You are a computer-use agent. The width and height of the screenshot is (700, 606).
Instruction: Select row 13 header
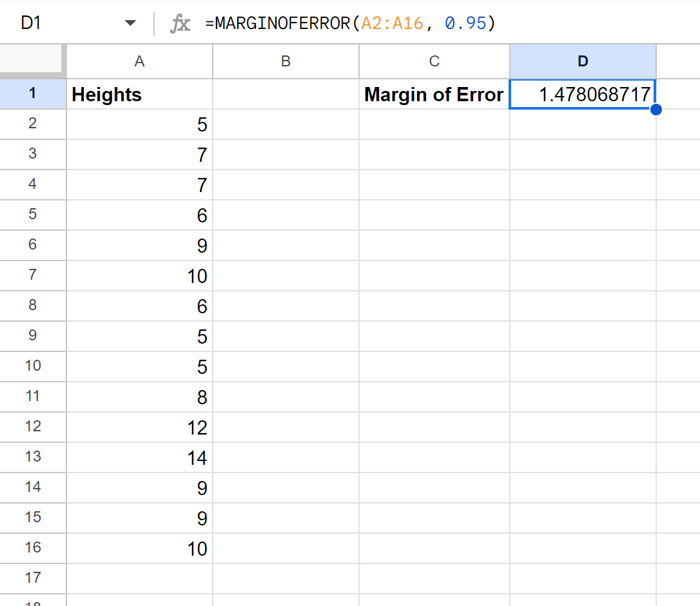point(33,457)
